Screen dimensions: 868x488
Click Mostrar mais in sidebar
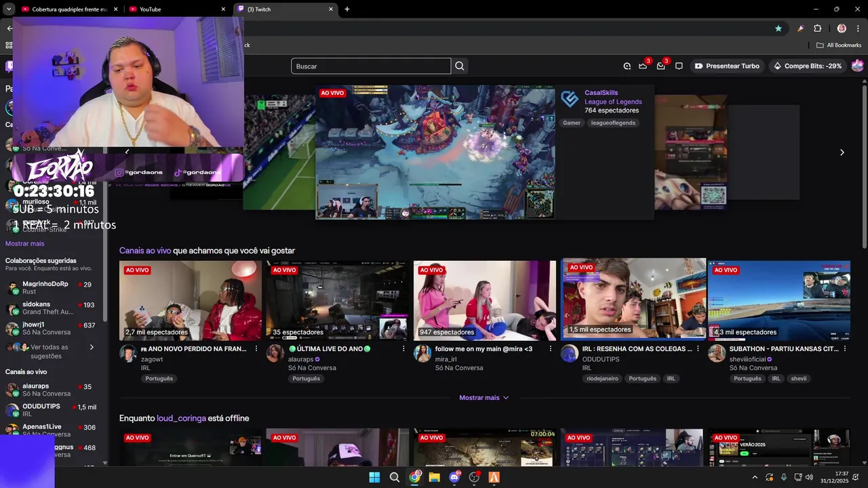pos(25,243)
